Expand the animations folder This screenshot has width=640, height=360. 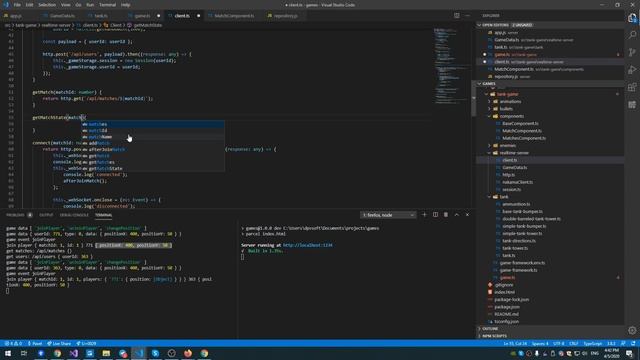510,102
